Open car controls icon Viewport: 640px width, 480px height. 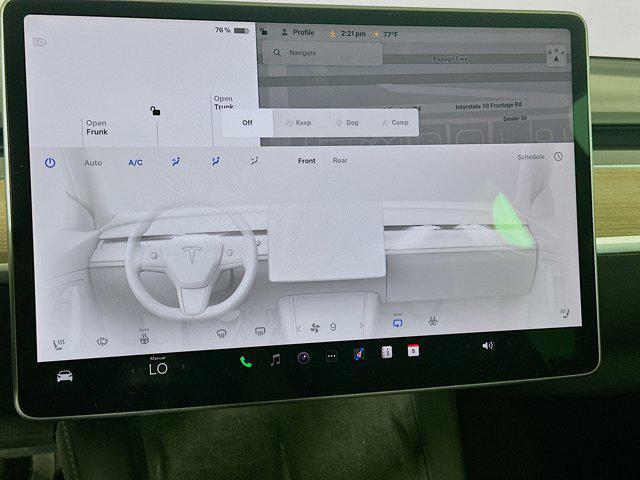[x=65, y=376]
